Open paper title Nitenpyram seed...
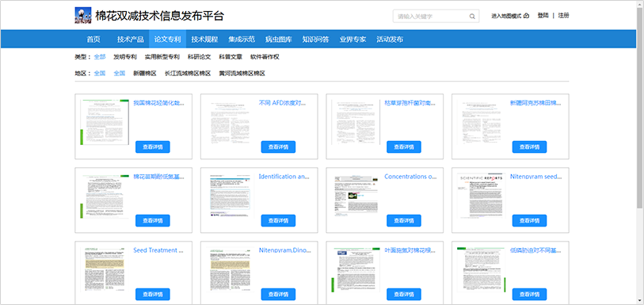Screen dimensions: 644x305 click(536, 177)
